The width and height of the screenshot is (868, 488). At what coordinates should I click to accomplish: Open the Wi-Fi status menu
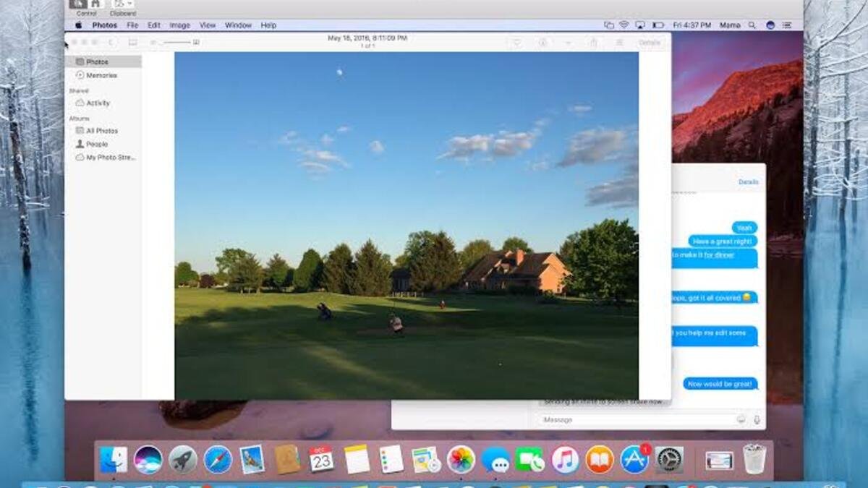pos(624,25)
